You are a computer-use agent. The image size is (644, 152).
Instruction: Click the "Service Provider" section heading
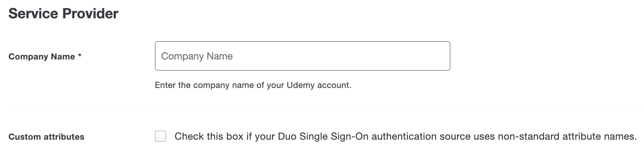point(63,14)
